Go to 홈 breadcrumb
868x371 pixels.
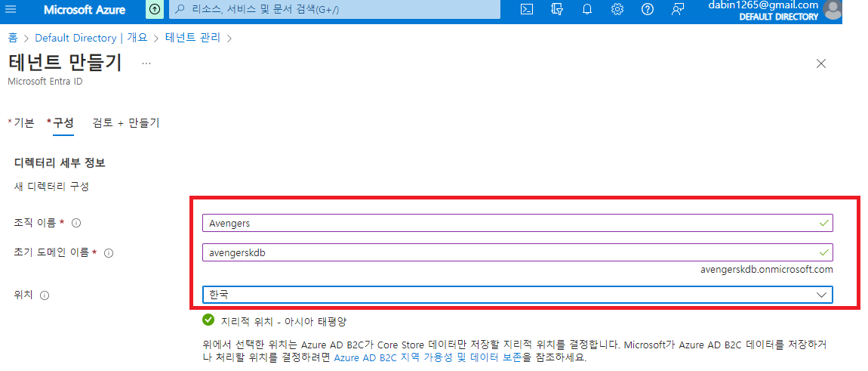pyautogui.click(x=13, y=38)
